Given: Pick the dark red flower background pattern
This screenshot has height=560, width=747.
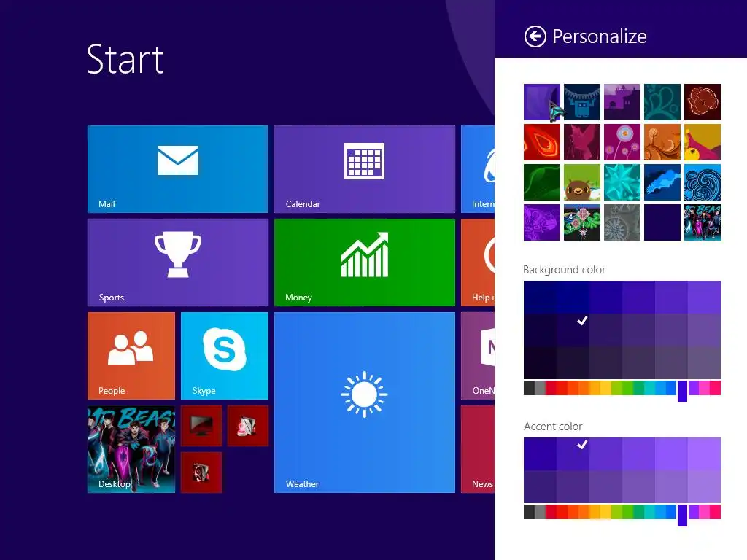Looking at the screenshot, I should (x=703, y=102).
